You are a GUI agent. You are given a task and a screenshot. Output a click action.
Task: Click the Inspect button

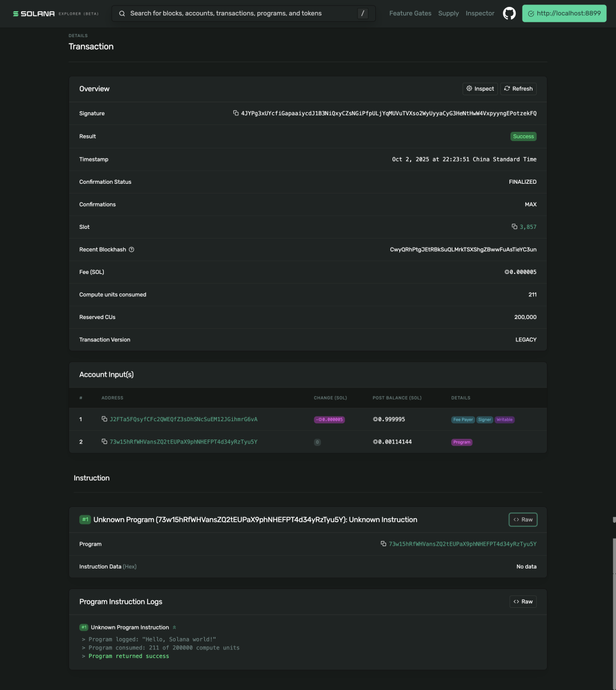[480, 89]
